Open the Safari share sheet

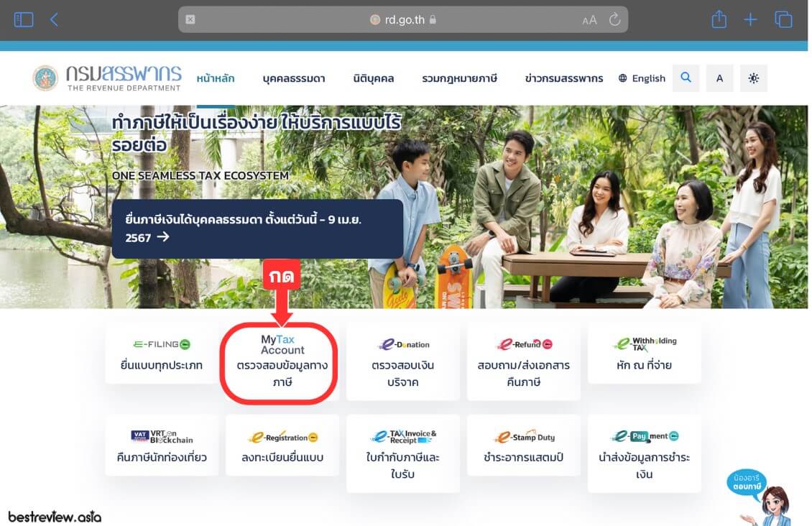(x=719, y=19)
